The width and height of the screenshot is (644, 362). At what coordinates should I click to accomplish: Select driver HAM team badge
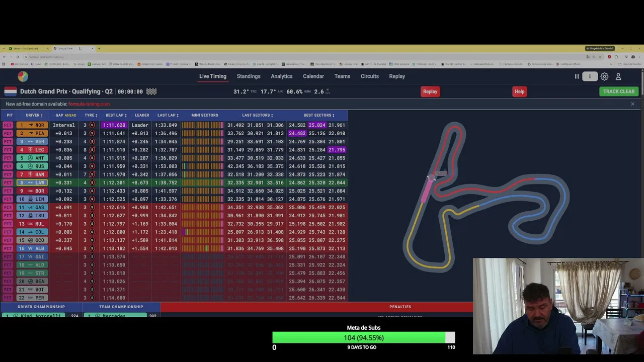32,174
